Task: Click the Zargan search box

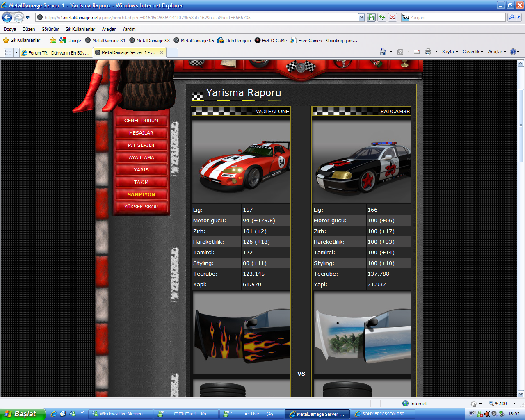Action: click(453, 17)
